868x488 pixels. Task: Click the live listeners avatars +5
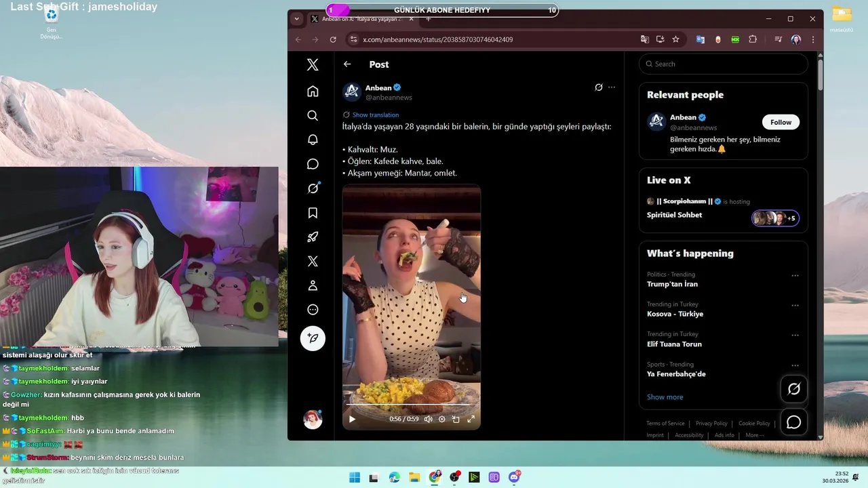(x=776, y=218)
